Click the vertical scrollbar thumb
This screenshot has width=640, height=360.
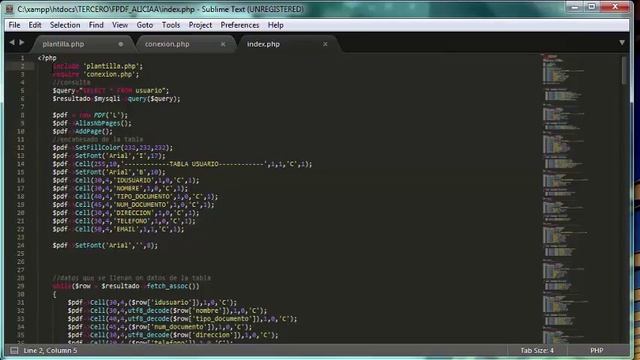[x=624, y=70]
